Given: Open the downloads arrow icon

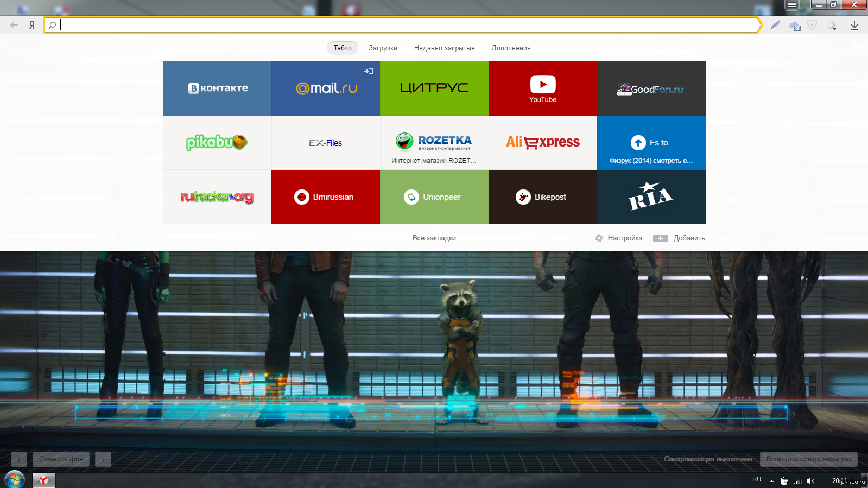Looking at the screenshot, I should pos(854,25).
